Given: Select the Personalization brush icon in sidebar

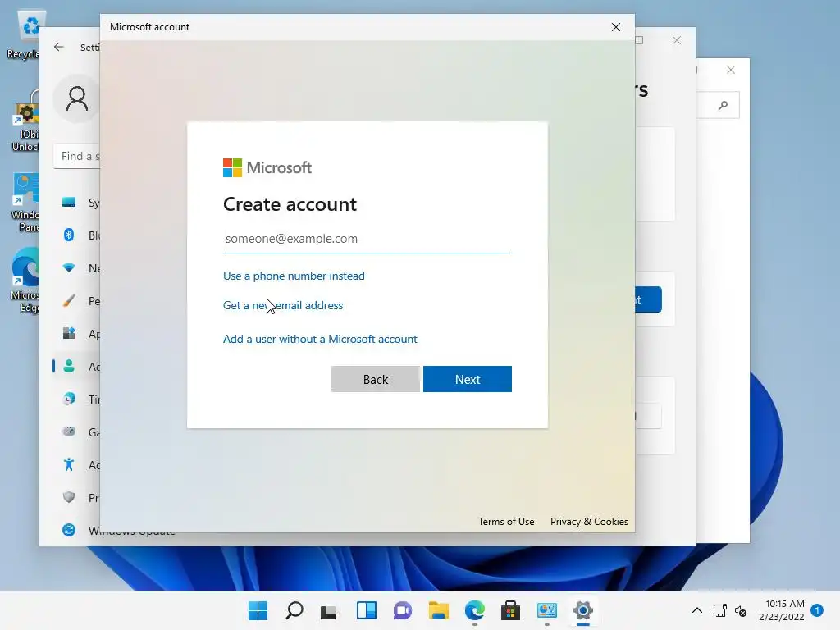Looking at the screenshot, I should click(69, 300).
